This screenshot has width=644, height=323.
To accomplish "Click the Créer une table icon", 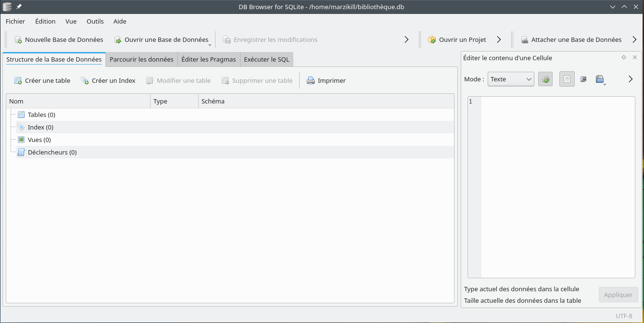I will [18, 81].
